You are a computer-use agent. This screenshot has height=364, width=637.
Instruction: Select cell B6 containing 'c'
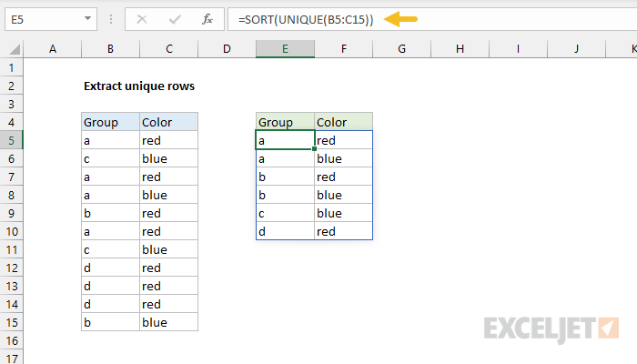[110, 158]
